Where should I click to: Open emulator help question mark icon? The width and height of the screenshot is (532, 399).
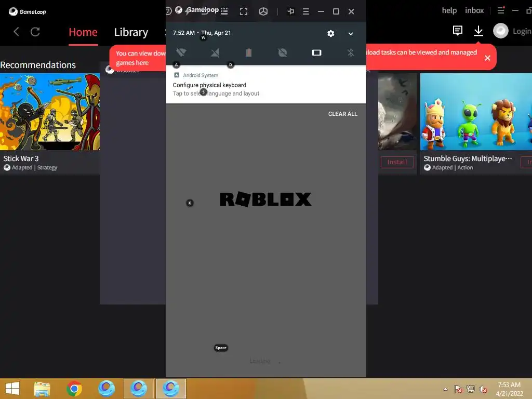(168, 11)
